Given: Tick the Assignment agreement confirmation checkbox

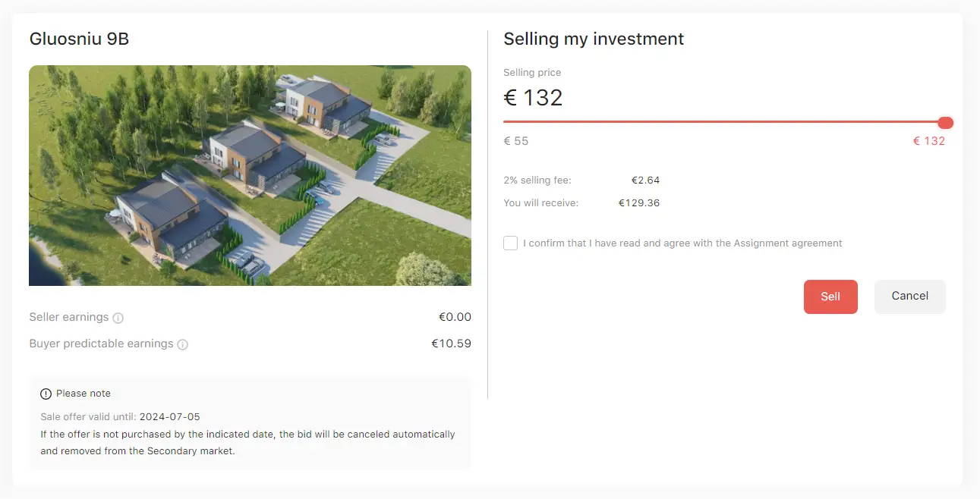Looking at the screenshot, I should point(511,243).
